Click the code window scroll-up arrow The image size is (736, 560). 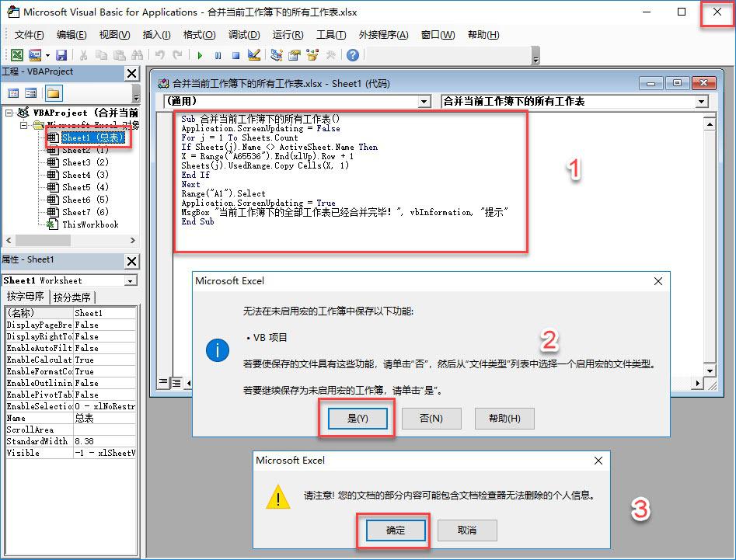click(710, 123)
